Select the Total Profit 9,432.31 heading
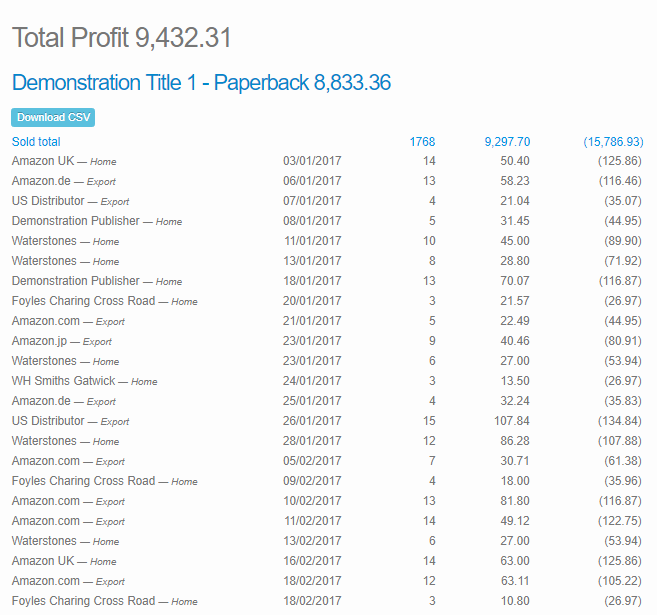This screenshot has height=615, width=657. pos(122,37)
